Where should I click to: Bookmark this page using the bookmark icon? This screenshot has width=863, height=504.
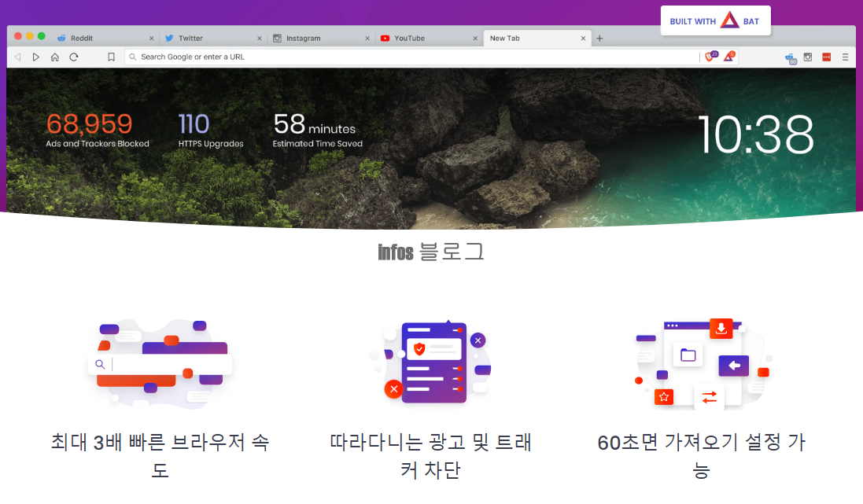pos(111,57)
